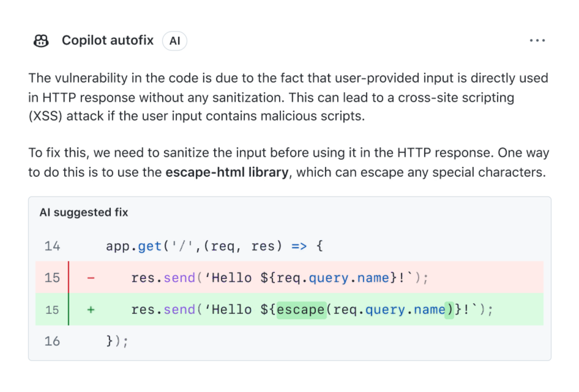
Task: Click the paragraph beginning 'The vulnerability in the code'
Action: click(x=288, y=97)
